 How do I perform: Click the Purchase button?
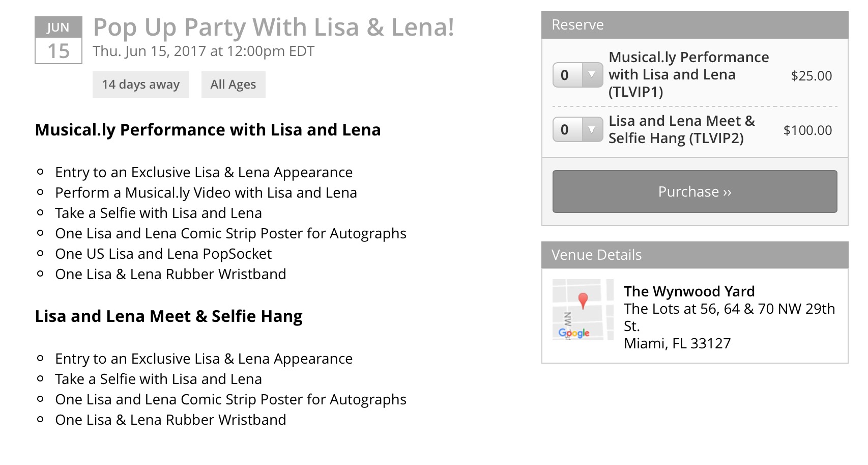click(x=695, y=192)
